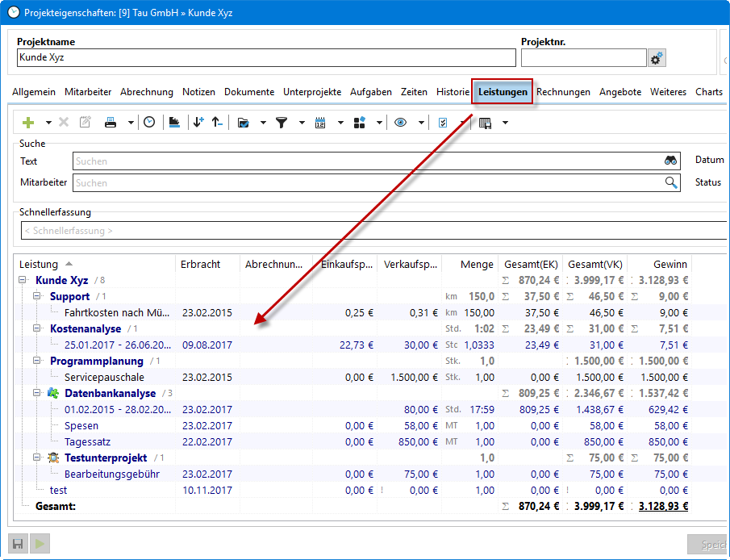Toggle the eye visibility icon
This screenshot has width=730, height=560.
[x=400, y=123]
